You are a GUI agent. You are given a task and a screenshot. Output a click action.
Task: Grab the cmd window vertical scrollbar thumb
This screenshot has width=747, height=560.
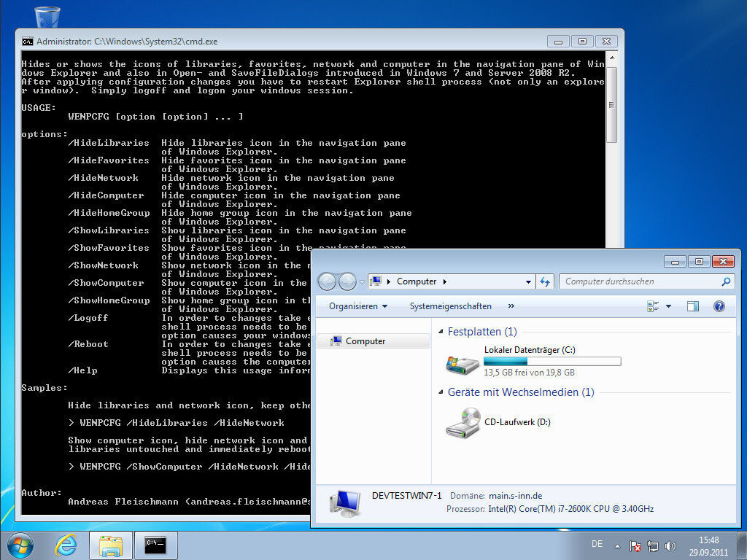[612, 105]
